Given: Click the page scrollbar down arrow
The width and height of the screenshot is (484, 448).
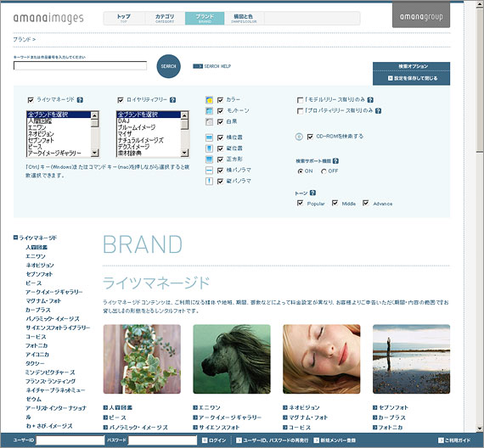Looking at the screenshot, I should pos(480,428).
